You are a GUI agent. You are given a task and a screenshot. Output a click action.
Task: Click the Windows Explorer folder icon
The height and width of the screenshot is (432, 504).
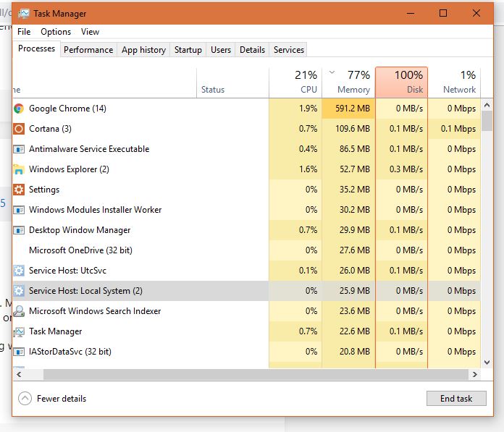coord(19,169)
